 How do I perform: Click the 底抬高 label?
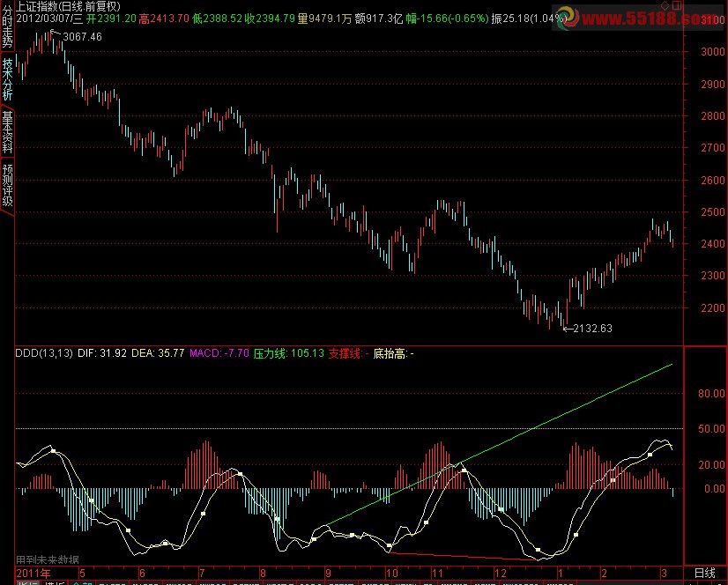[x=389, y=354]
